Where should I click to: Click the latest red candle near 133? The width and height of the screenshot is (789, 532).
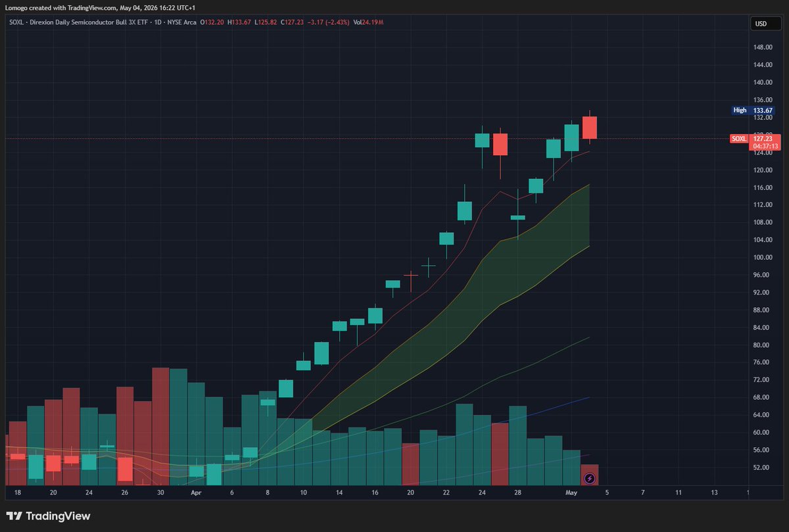click(589, 127)
